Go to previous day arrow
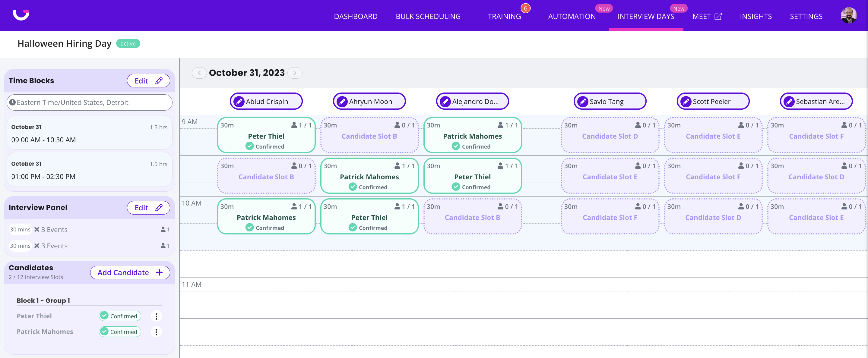 [199, 73]
